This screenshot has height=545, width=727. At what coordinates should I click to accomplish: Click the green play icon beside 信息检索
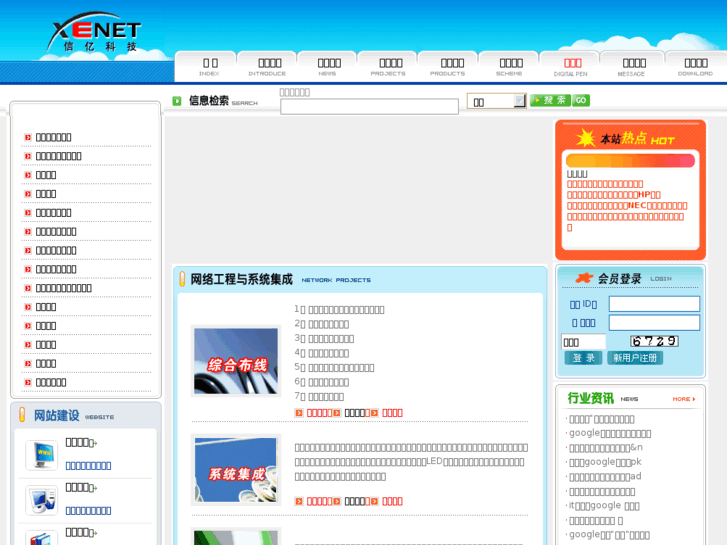[x=177, y=101]
